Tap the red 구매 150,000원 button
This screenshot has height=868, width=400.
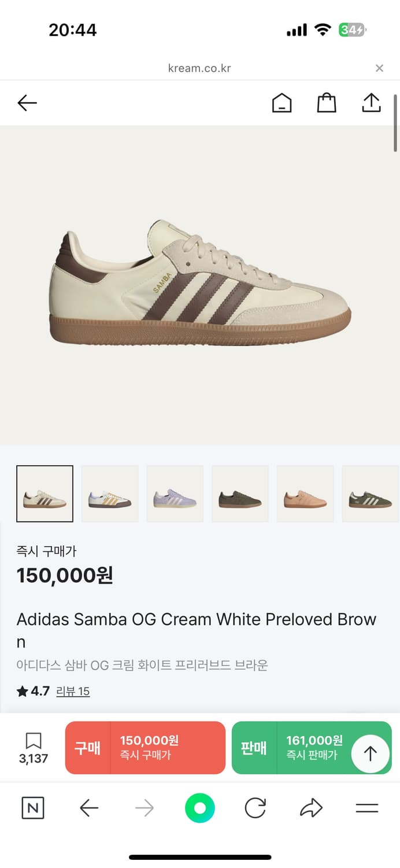(145, 748)
